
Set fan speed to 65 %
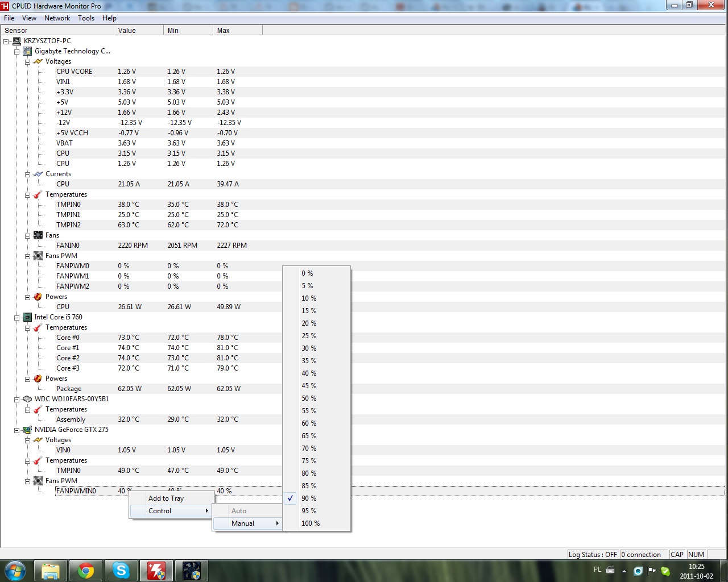[316, 436]
